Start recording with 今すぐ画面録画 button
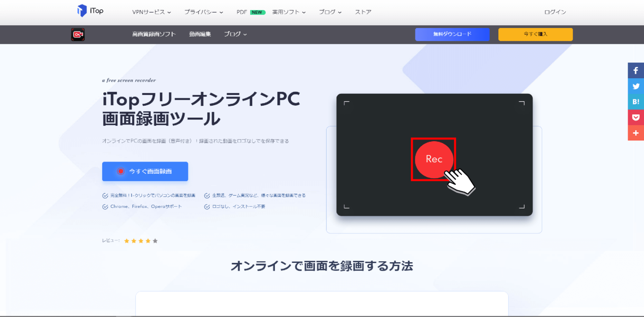The height and width of the screenshot is (317, 644). 145,171
